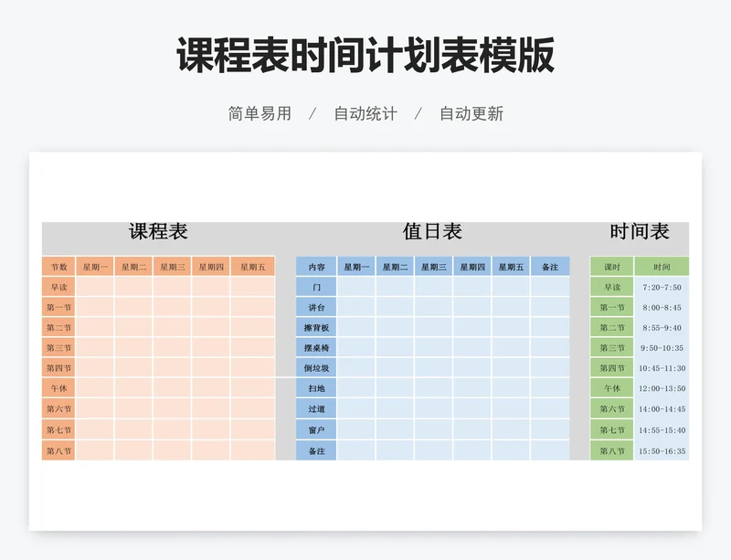Viewport: 731px width, 560px height.
Task: Click the 值日表 section heading
Action: tap(432, 231)
